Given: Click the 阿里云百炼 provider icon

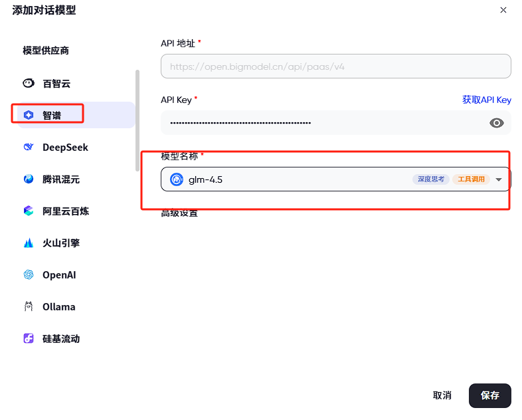Looking at the screenshot, I should click(29, 211).
